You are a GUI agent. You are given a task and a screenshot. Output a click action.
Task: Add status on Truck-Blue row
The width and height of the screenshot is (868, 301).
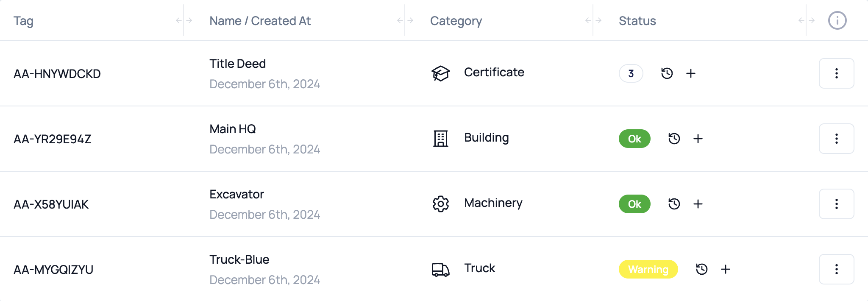click(726, 269)
